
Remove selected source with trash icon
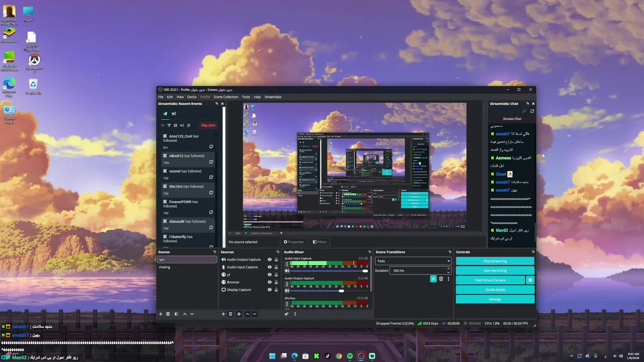click(230, 314)
